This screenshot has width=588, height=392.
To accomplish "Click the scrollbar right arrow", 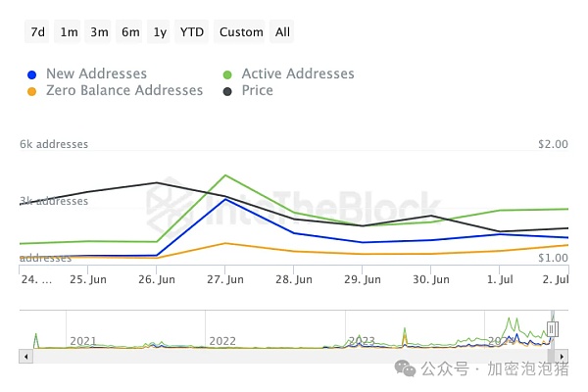I will (x=563, y=356).
